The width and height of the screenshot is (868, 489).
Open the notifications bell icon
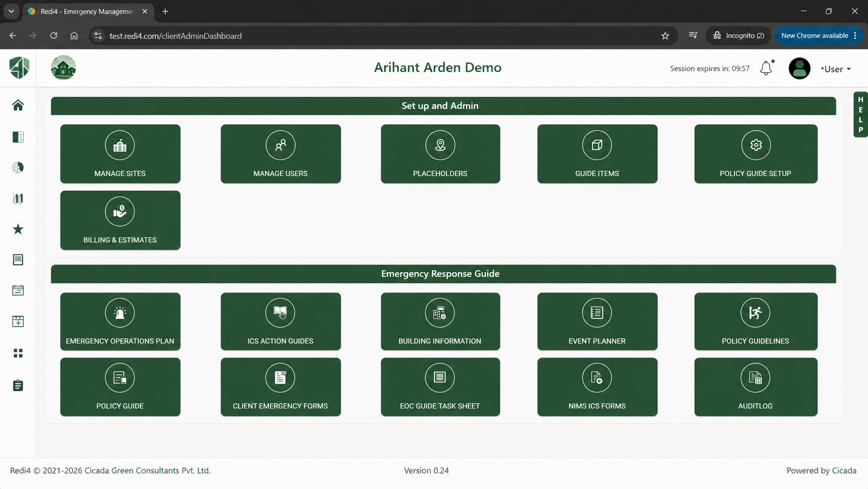[x=766, y=69]
